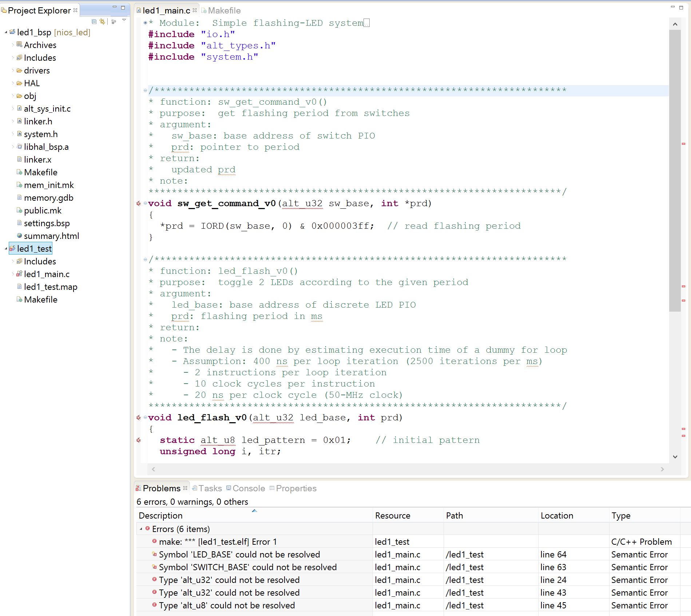Expand the Archives folder
Screen dimensions: 691x616
point(13,45)
